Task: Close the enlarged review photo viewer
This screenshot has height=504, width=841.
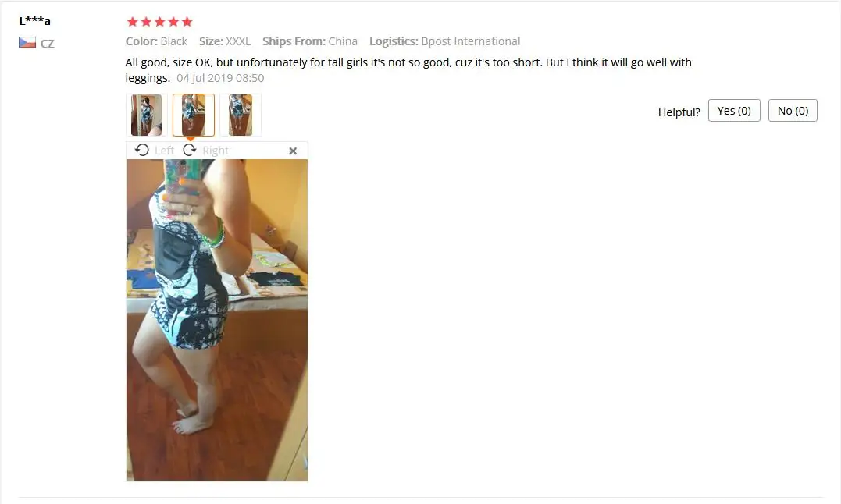Action: coord(293,151)
